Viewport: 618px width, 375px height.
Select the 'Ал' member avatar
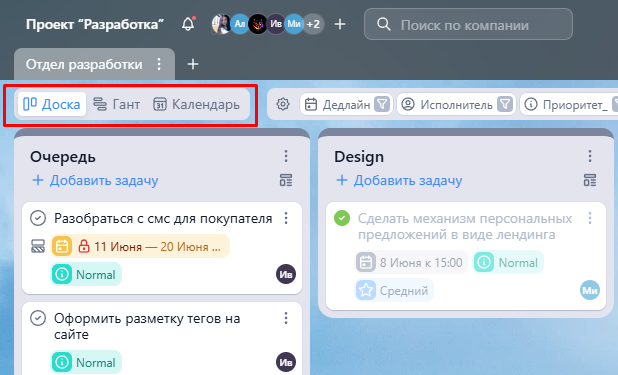point(240,24)
